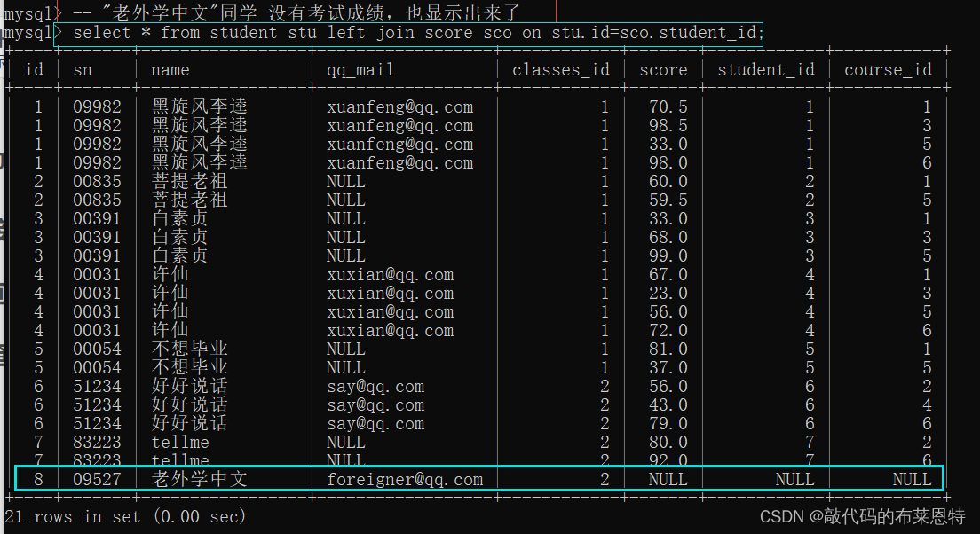Click the name 老外学中文

pos(200,479)
